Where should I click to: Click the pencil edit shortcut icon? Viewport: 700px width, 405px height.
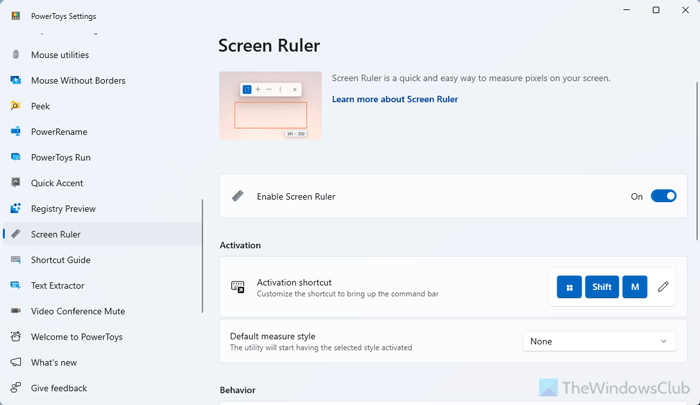tap(663, 287)
